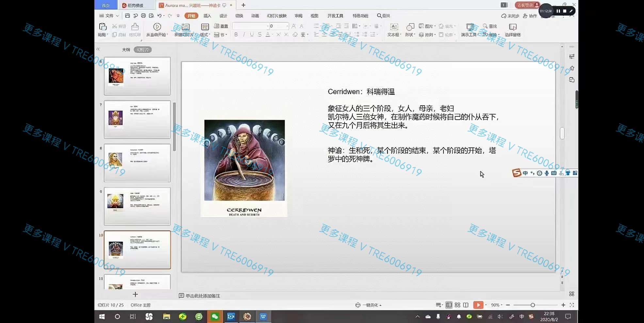The image size is (644, 323).
Task: Select the Outline (大纲) panel tab
Action: click(x=126, y=50)
